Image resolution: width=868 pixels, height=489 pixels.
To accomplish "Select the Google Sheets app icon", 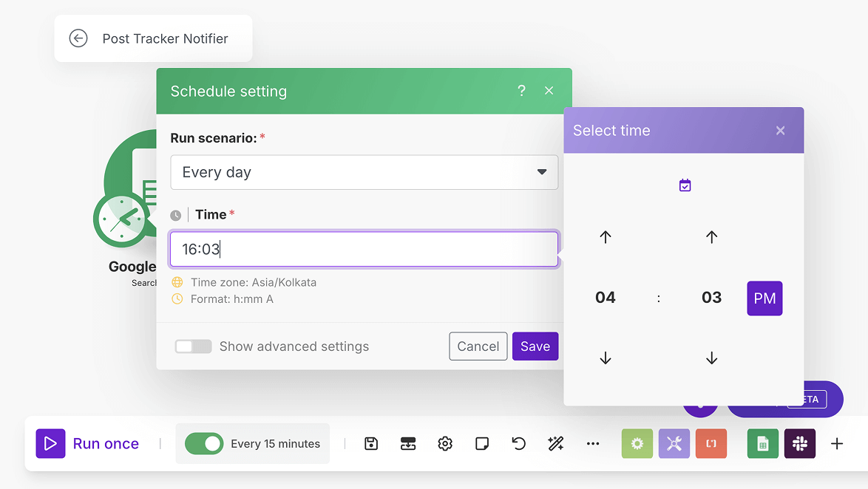I will tap(763, 443).
